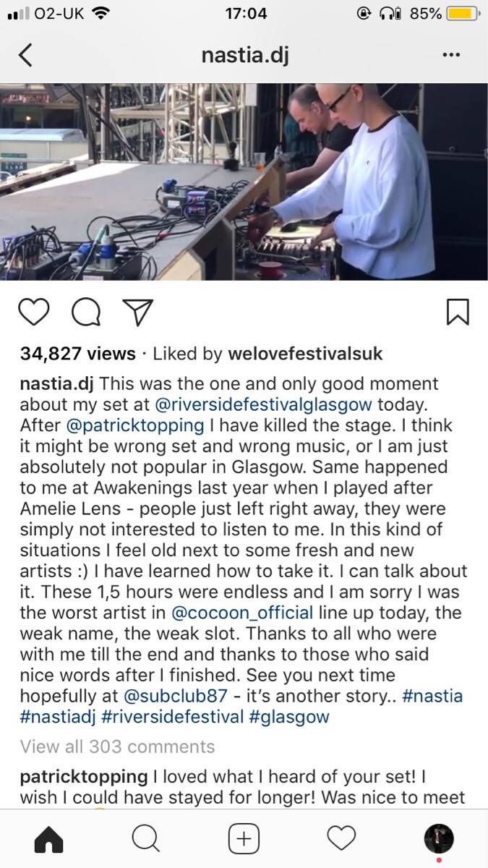The image size is (488, 868).
Task: Save the post with the bookmark icon
Action: (458, 312)
